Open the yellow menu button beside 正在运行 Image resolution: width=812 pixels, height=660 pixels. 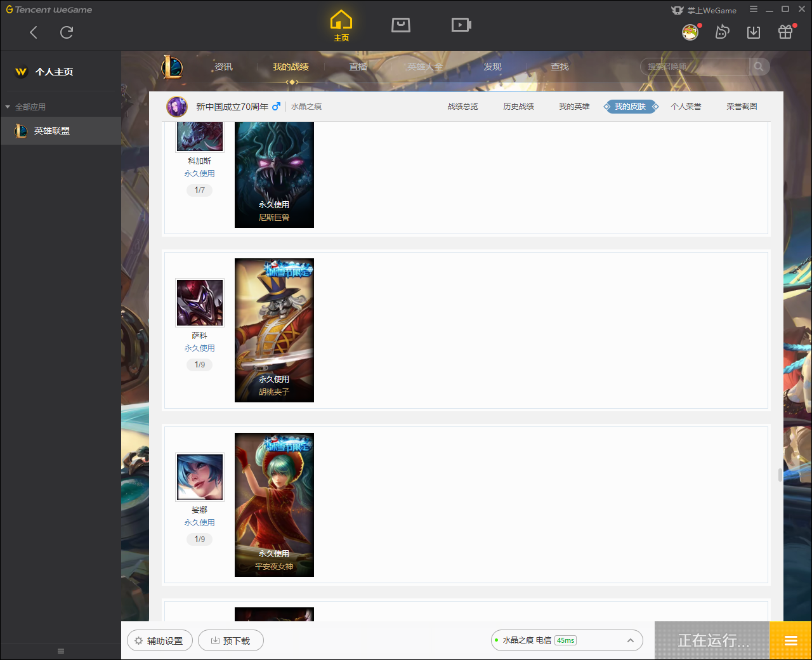tap(790, 640)
